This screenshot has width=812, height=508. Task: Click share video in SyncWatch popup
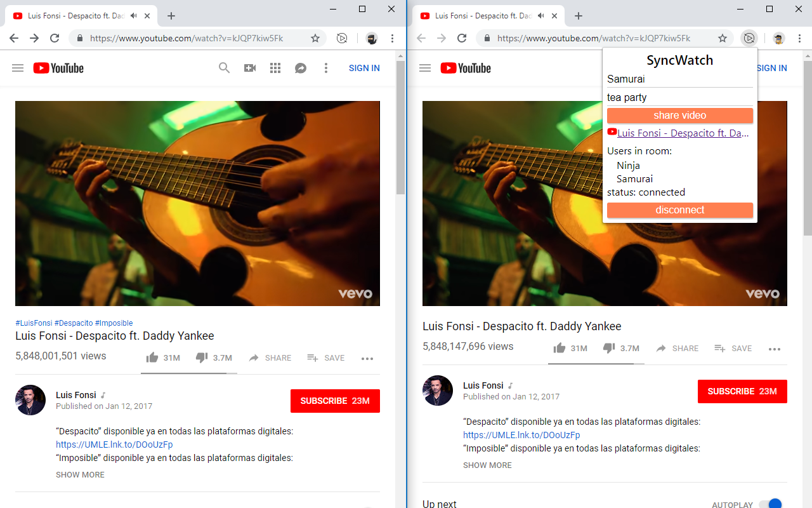(x=680, y=116)
